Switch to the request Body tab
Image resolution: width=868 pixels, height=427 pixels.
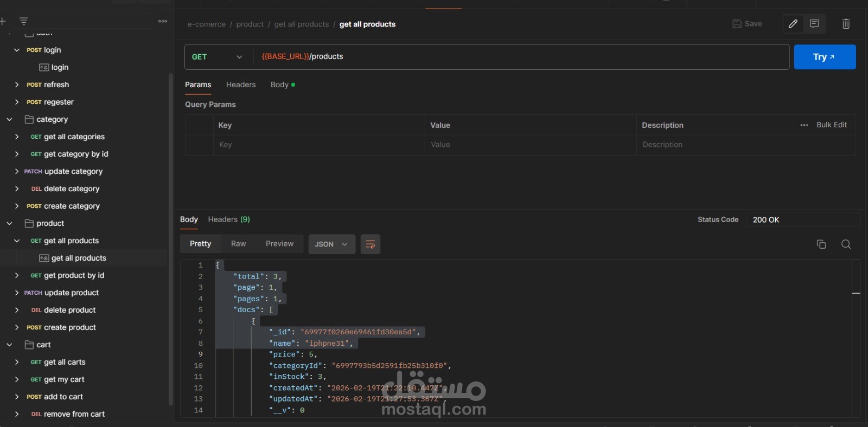tap(283, 85)
